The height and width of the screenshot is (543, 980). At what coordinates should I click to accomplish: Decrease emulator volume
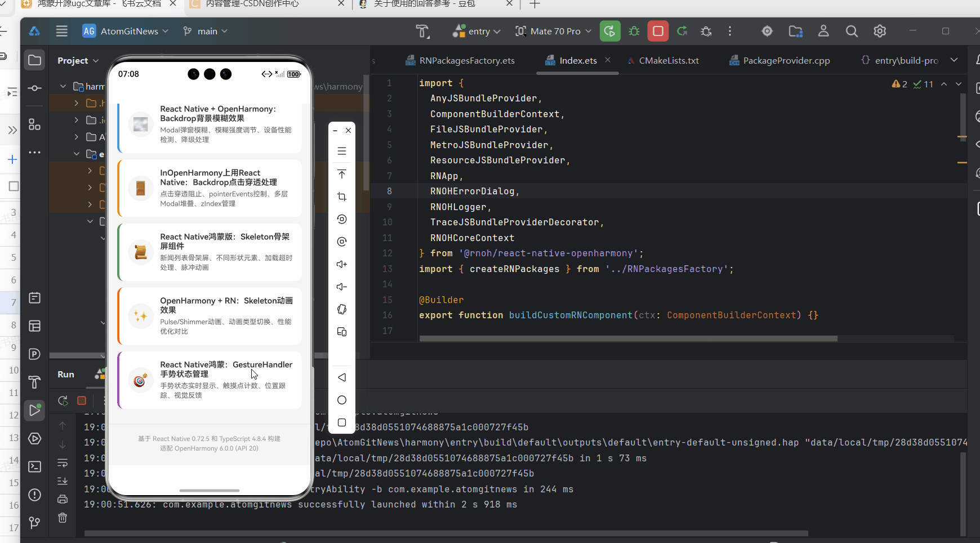click(341, 287)
